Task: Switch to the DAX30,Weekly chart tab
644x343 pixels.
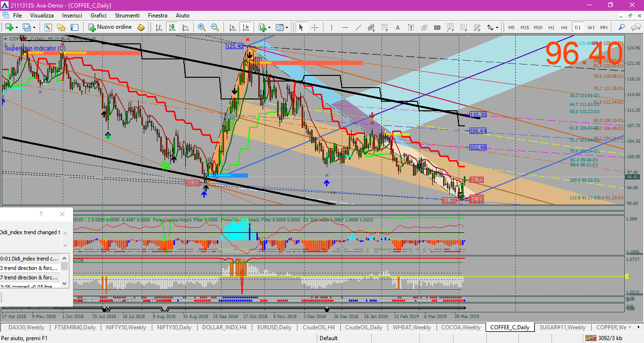Action: [26, 327]
